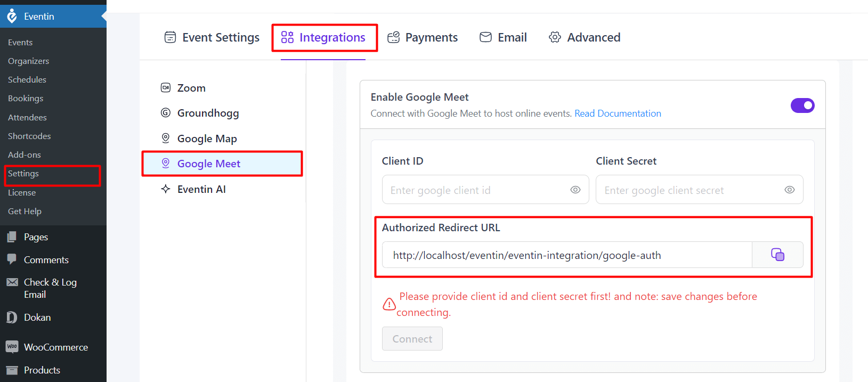Click the Payments wallet icon
This screenshot has height=382, width=868.
(x=393, y=37)
